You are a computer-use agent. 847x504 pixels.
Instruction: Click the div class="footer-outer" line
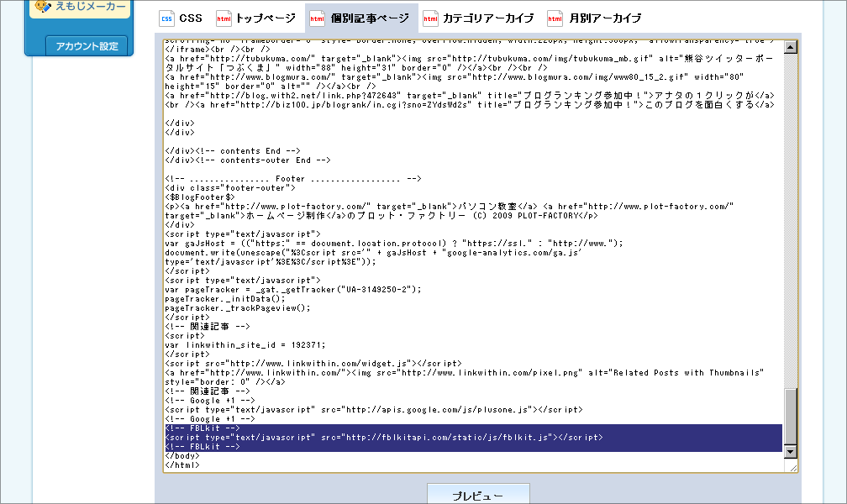230,188
